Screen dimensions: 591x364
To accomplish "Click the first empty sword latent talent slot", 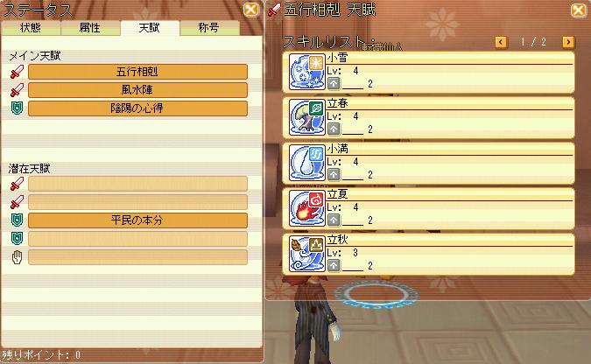I will click(x=137, y=184).
